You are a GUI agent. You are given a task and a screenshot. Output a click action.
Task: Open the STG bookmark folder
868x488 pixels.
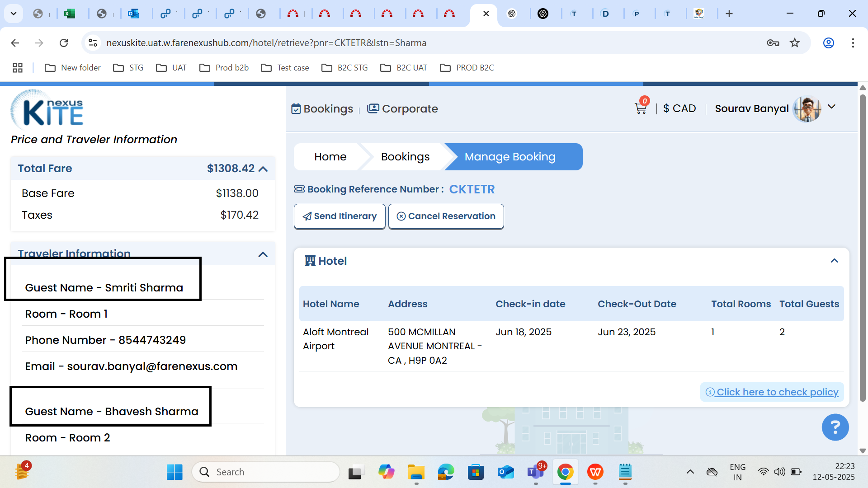click(x=128, y=68)
